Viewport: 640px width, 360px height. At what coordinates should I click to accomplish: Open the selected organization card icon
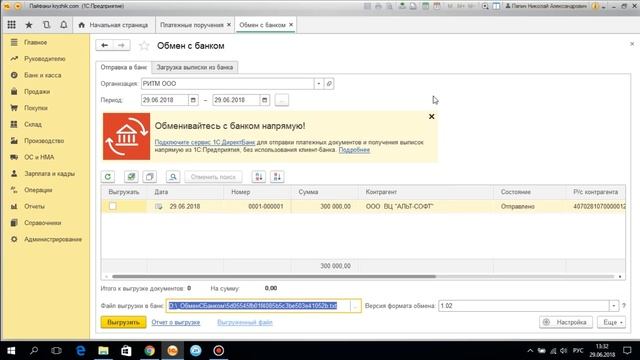(x=329, y=84)
